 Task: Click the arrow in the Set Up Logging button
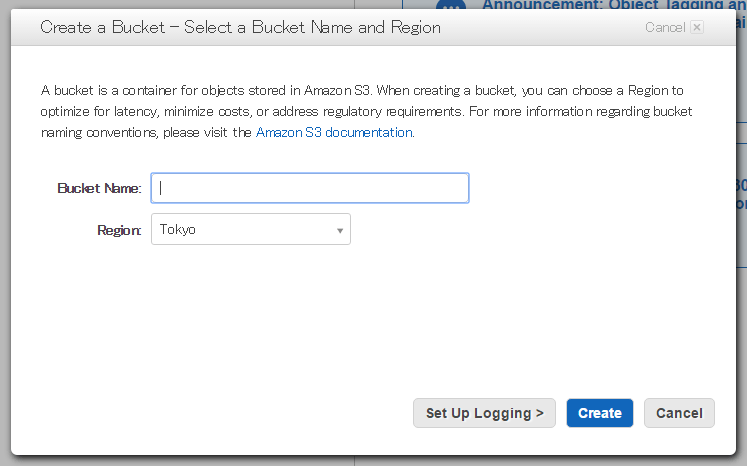(x=539, y=413)
